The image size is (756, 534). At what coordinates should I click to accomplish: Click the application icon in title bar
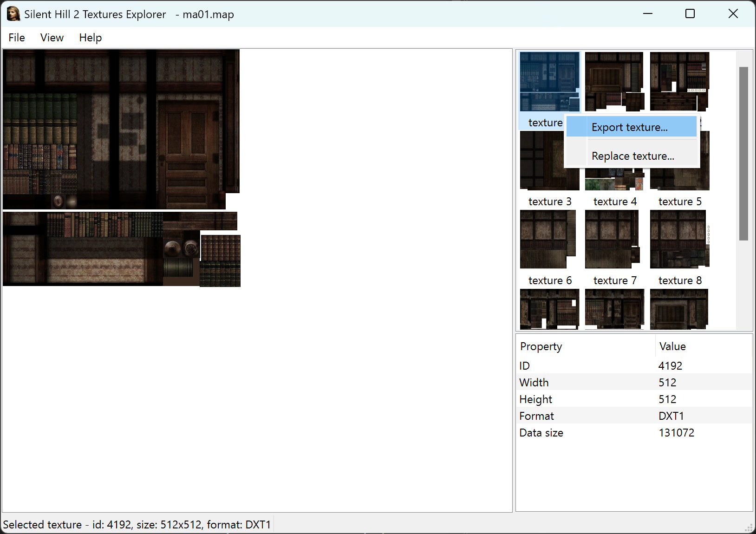[13, 14]
